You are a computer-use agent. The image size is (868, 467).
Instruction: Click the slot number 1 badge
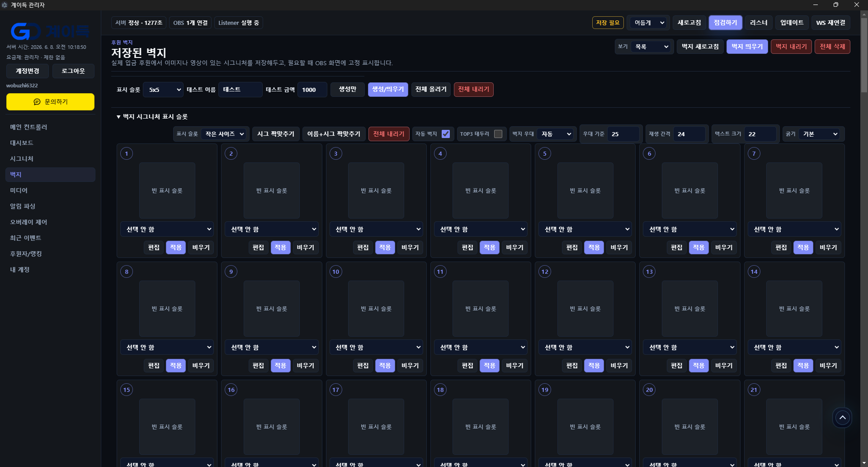click(x=127, y=154)
